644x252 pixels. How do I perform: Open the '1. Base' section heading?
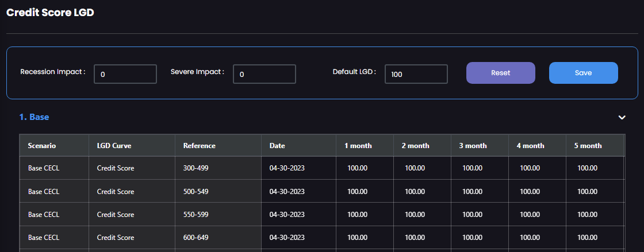pos(34,117)
